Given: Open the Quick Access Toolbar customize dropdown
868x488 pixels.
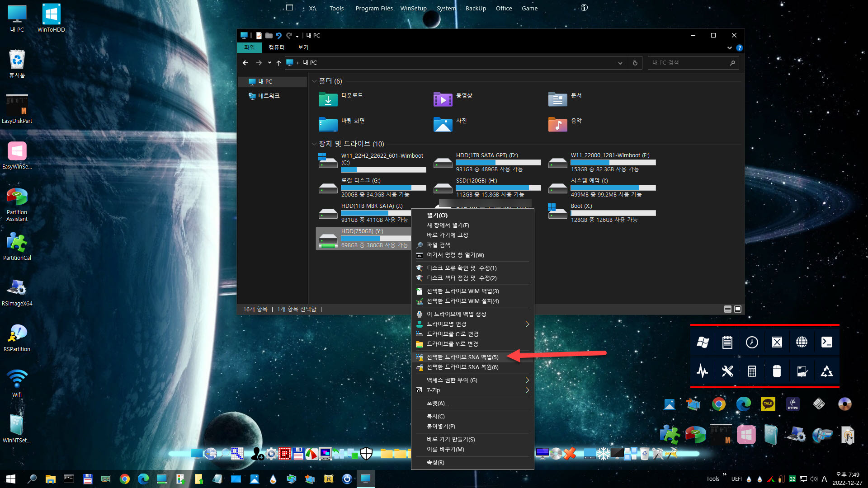Looking at the screenshot, I should [x=297, y=36].
